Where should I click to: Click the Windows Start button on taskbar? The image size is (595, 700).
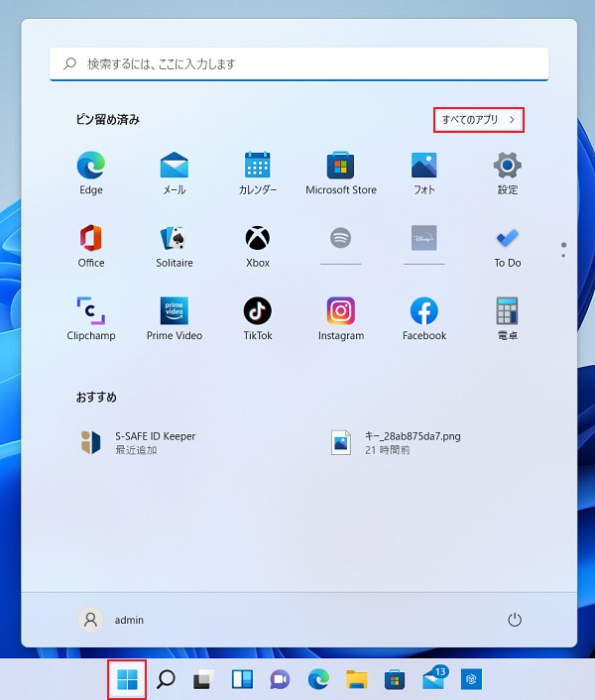128,679
